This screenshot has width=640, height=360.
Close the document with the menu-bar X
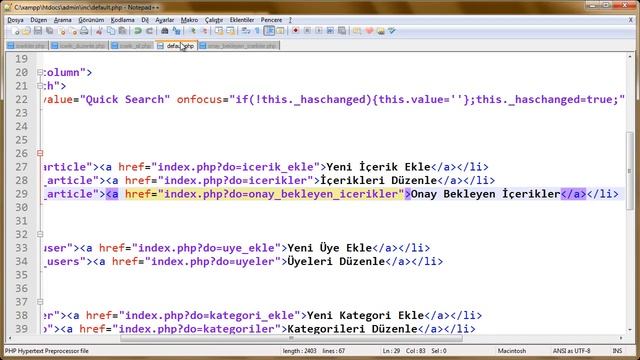(631, 20)
